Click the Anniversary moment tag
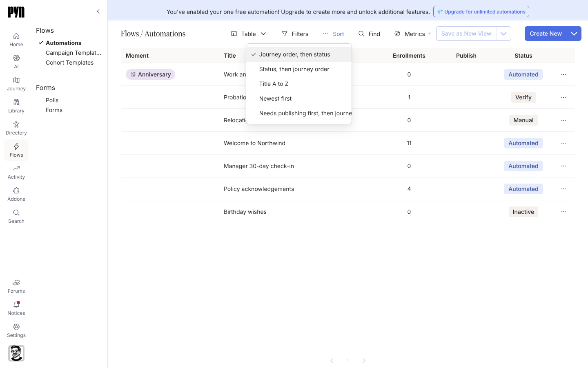Image resolution: width=588 pixels, height=368 pixels. click(x=150, y=74)
